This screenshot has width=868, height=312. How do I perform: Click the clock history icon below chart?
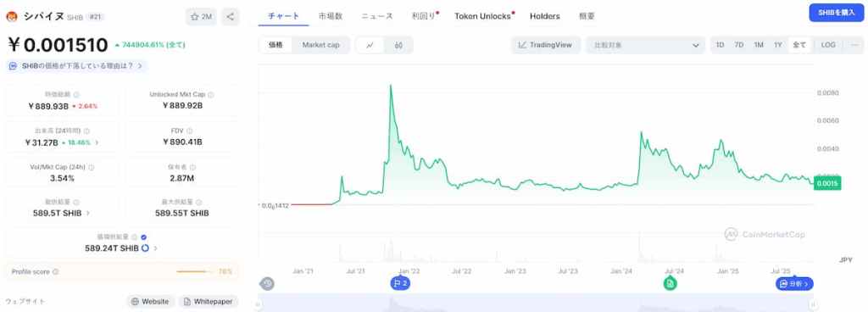267,284
